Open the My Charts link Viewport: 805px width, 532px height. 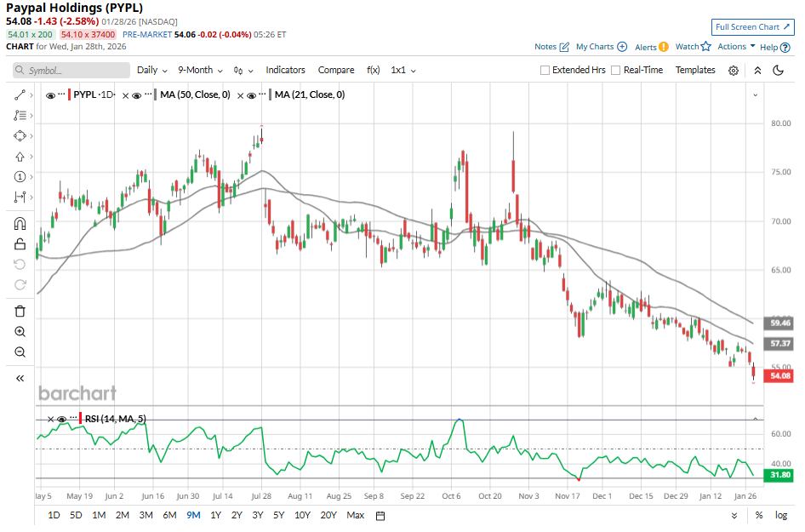tap(601, 47)
